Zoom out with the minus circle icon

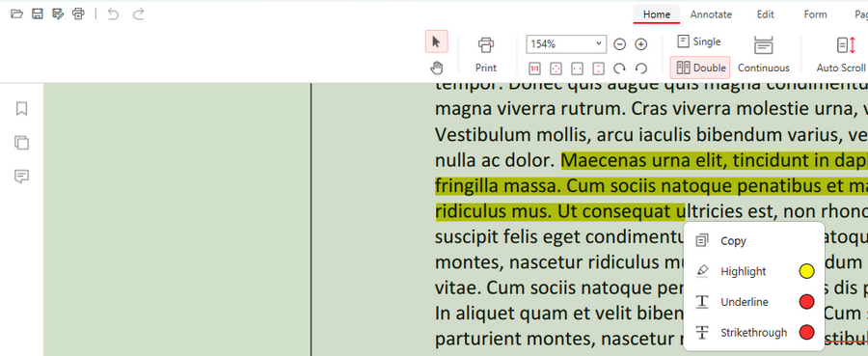[620, 43]
